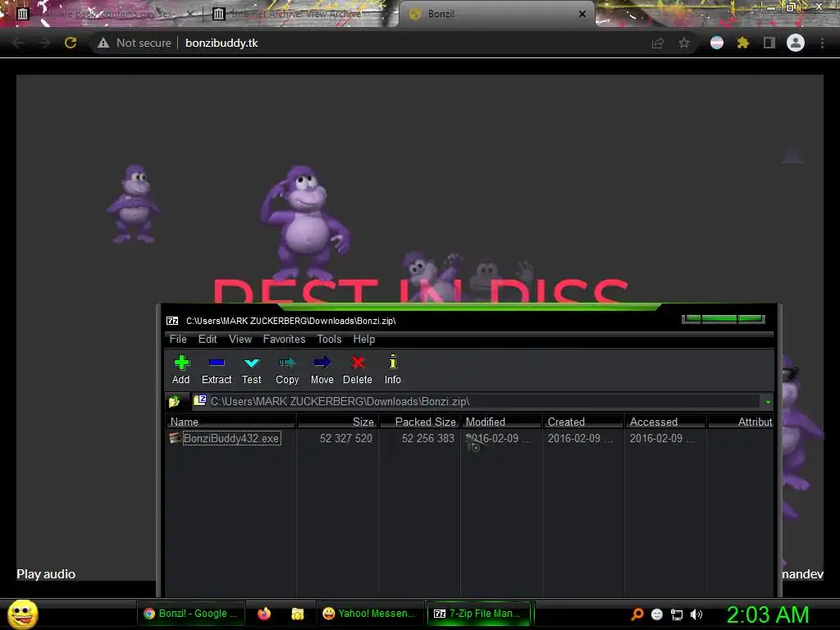Click the Move toolbar icon

pos(322,370)
